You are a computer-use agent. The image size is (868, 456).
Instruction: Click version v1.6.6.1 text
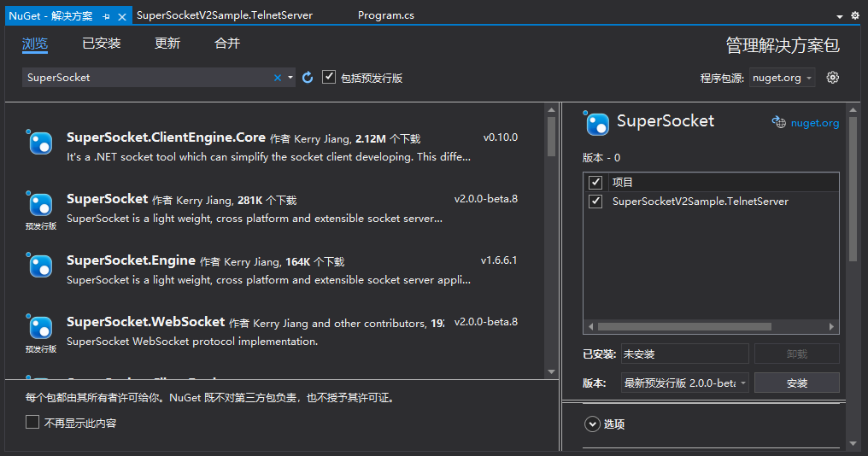[499, 260]
